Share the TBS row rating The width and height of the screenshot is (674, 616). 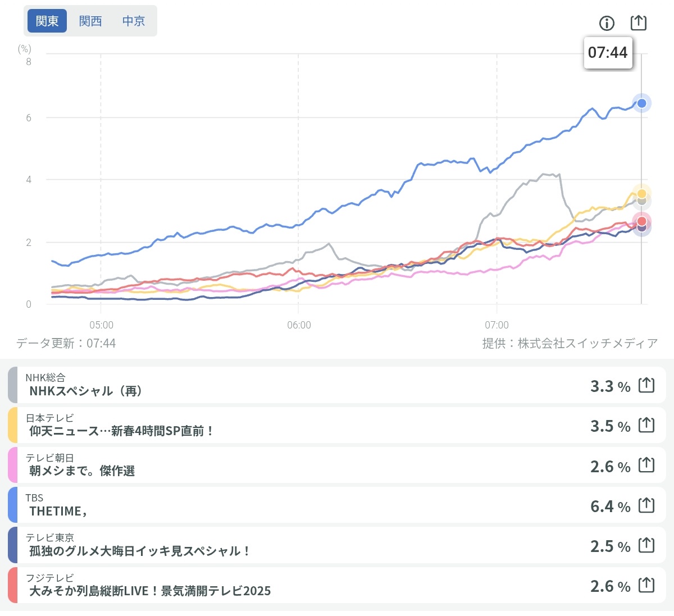tap(646, 505)
